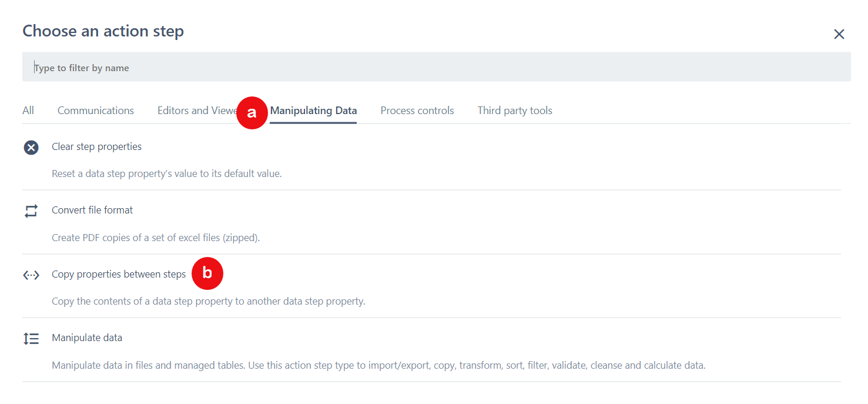Pick the Manipulate data action

87,338
